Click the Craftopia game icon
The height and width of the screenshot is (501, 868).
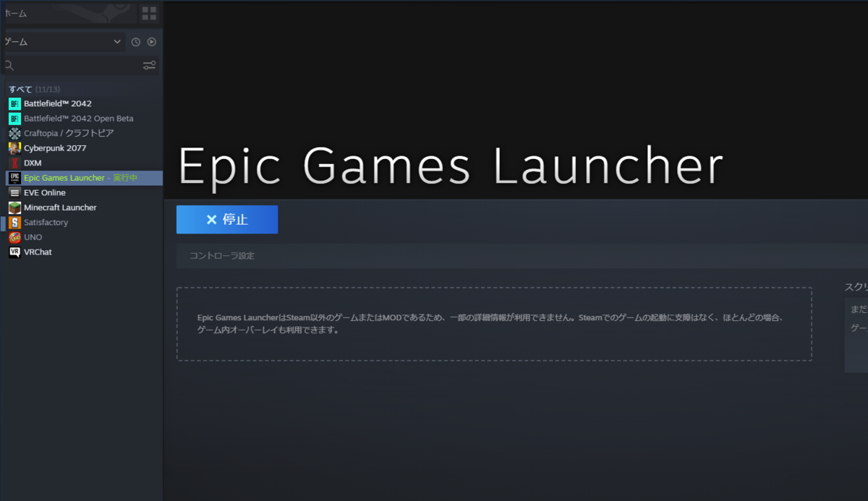pyautogui.click(x=14, y=133)
